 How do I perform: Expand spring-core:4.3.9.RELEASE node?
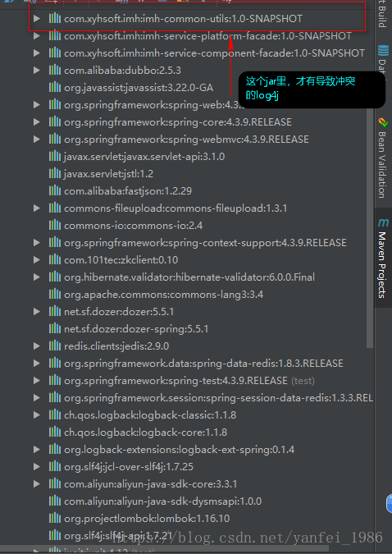37,122
